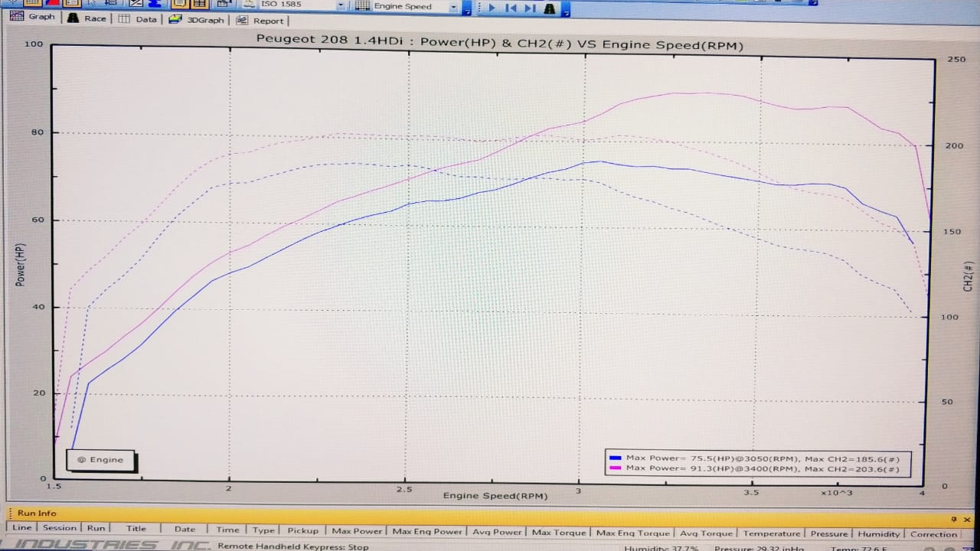Expand the Engine Speed axis dropdown
980x551 pixels.
point(454,7)
